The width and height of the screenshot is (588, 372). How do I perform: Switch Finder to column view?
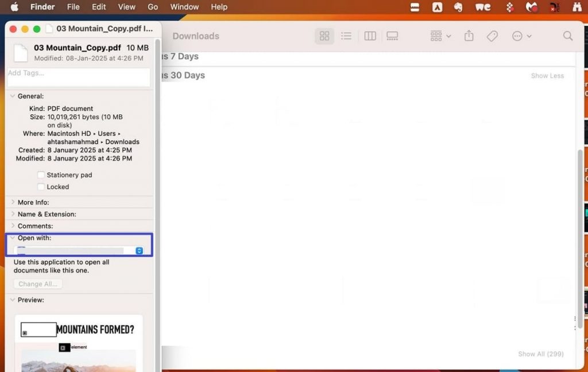click(x=369, y=36)
